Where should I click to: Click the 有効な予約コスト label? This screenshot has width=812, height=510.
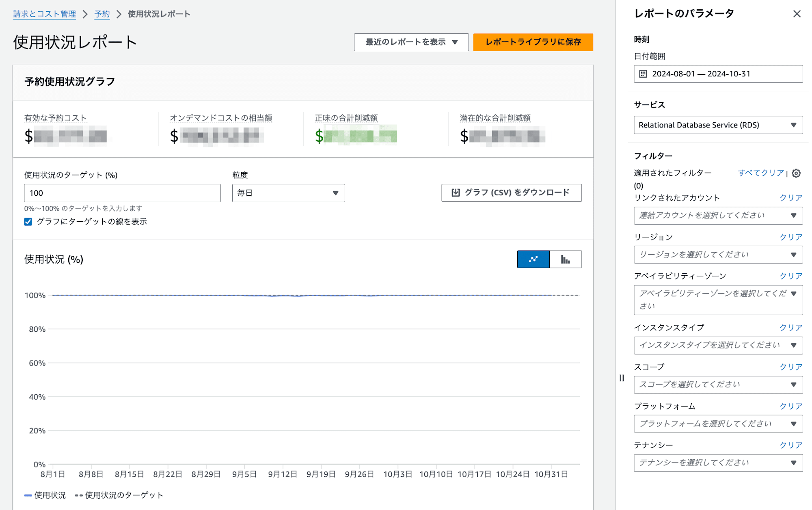[56, 118]
